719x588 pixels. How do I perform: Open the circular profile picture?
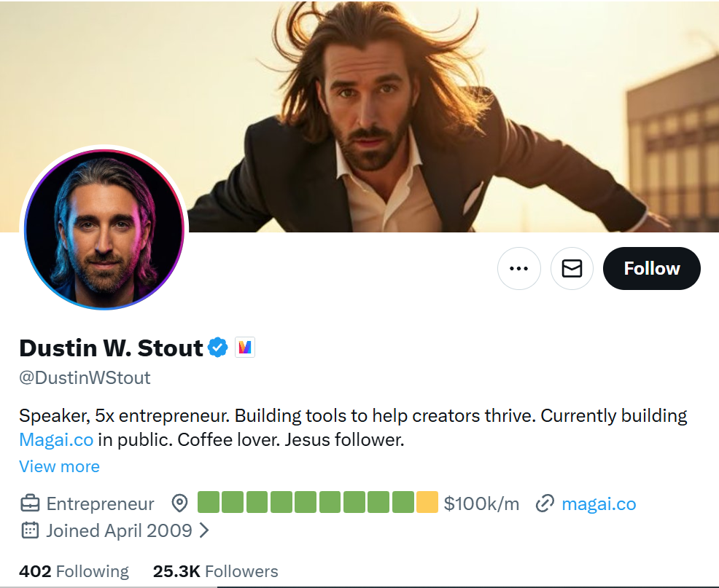(x=104, y=227)
